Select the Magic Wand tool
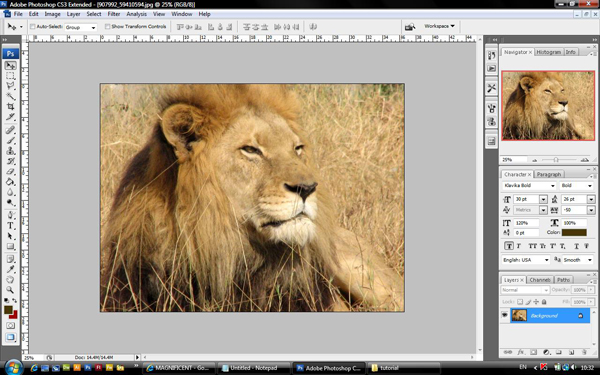Image resolution: width=600 pixels, height=375 pixels. [x=10, y=96]
